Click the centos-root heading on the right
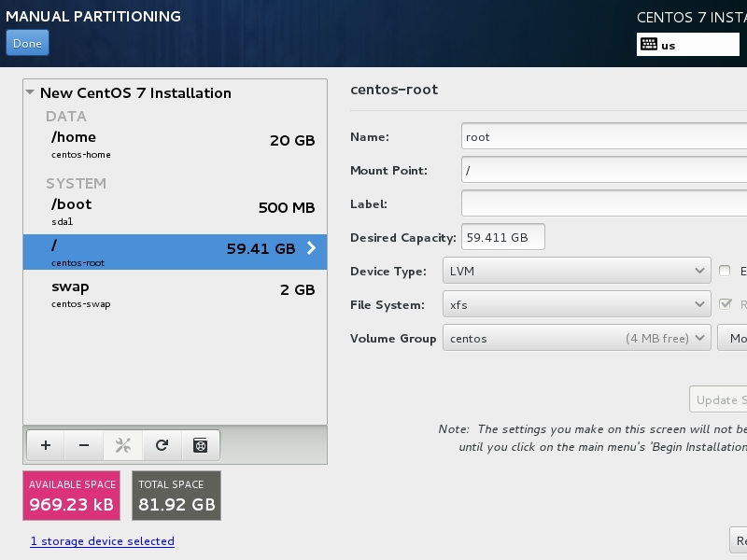 [x=394, y=90]
